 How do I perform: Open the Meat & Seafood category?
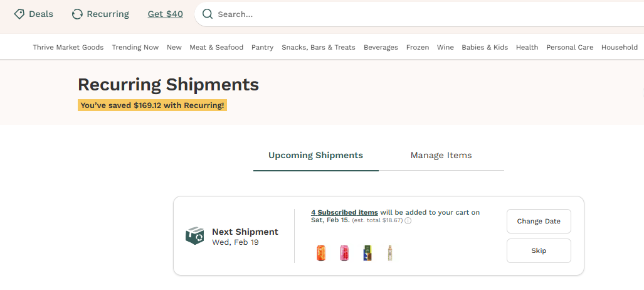216,47
